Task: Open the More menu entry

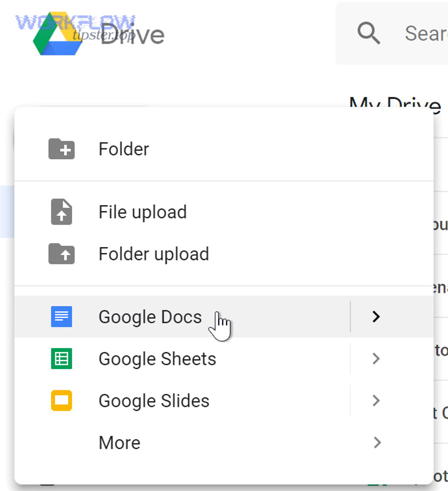Action: [224, 443]
